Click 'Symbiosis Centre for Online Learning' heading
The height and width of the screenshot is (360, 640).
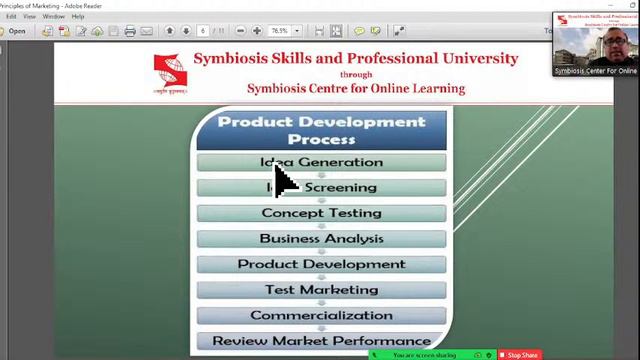[356, 89]
